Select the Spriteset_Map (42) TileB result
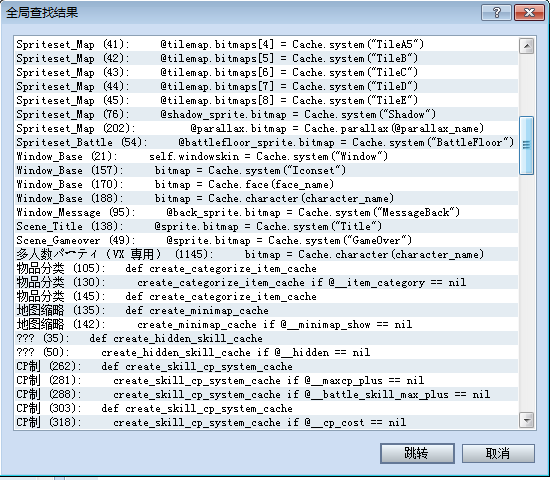The height and width of the screenshot is (480, 551). [266, 58]
